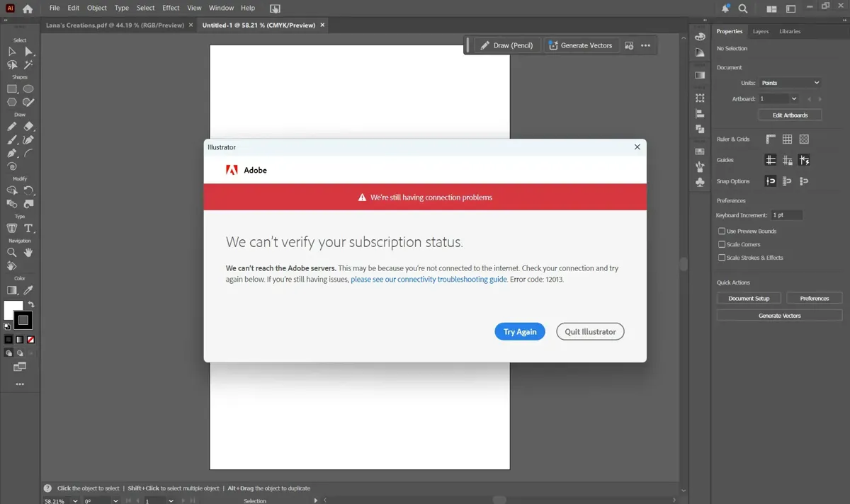The width and height of the screenshot is (850, 504).
Task: Select the Hand tool
Action: pos(28,252)
